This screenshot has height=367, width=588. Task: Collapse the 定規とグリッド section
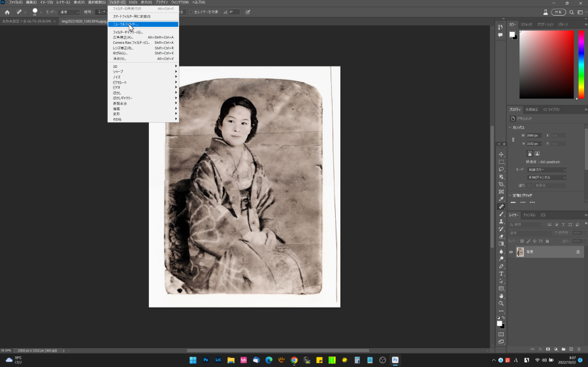click(x=510, y=195)
